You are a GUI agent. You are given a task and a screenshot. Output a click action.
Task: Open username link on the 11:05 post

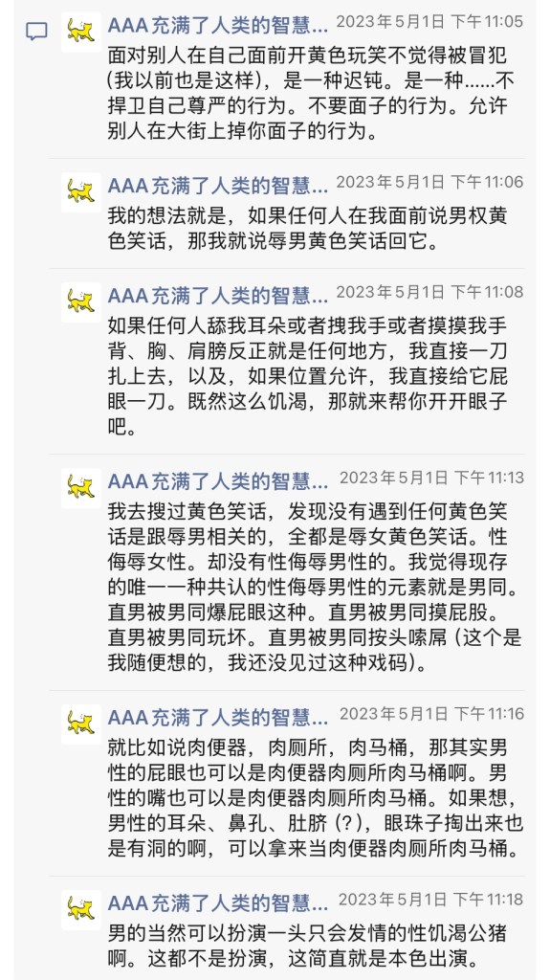tap(217, 25)
